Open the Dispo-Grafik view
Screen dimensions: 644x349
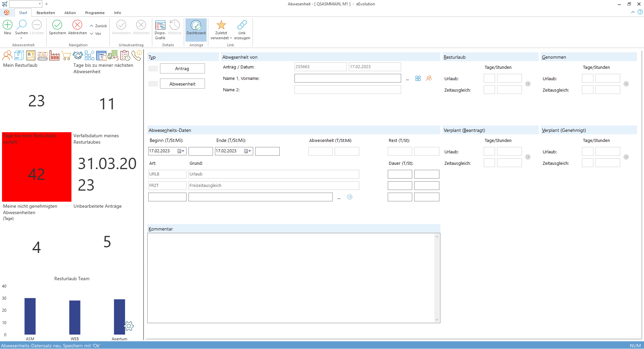tap(160, 25)
